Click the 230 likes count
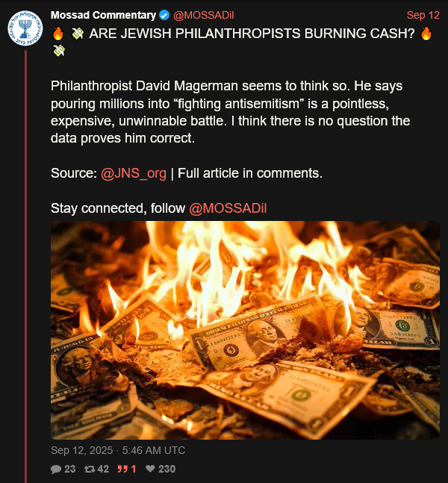 point(167,469)
